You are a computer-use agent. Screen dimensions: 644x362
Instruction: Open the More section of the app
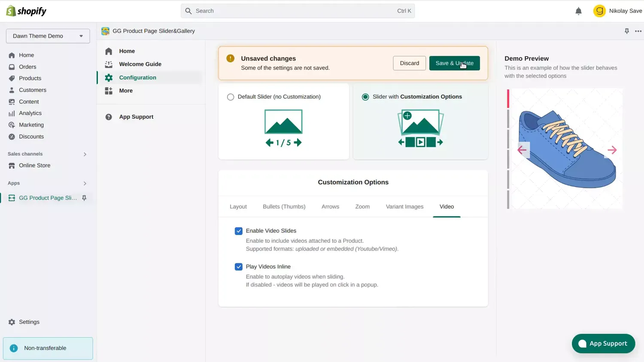125,90
